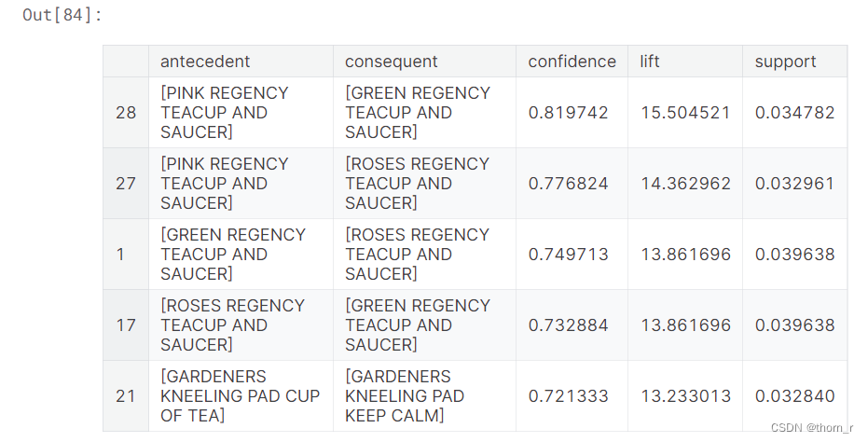Viewport: 868px width, 442px height.
Task: Click the support column header
Action: (786, 62)
